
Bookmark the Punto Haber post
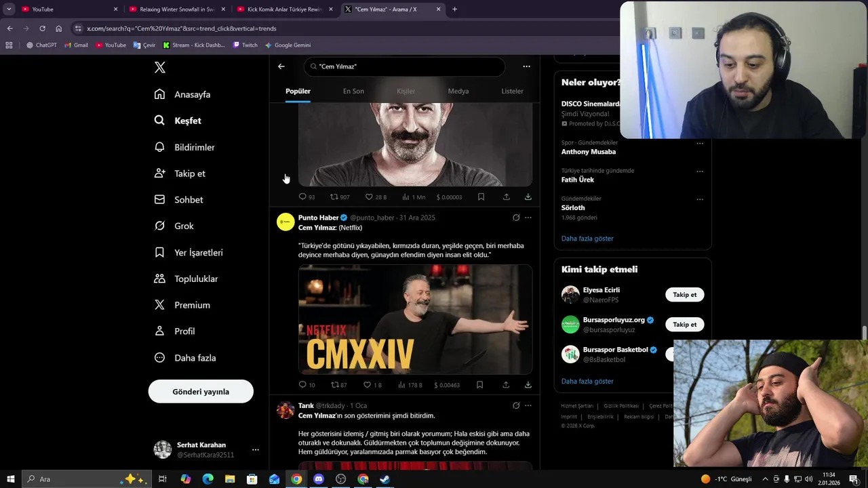click(x=479, y=385)
